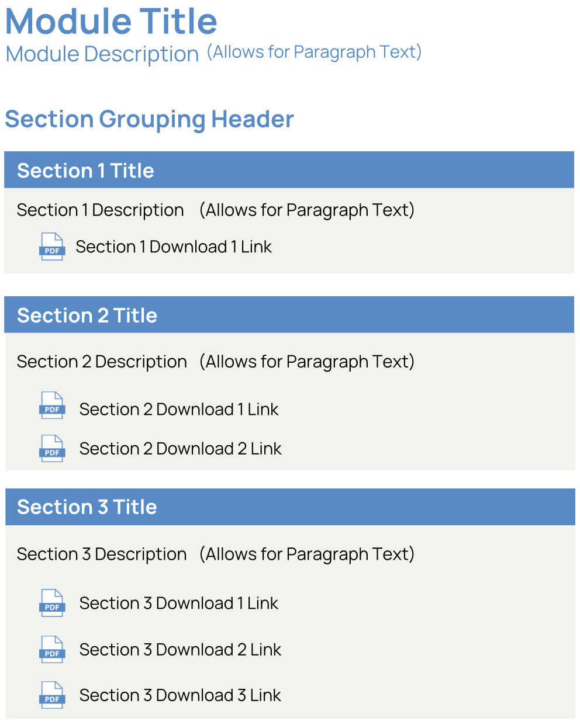
Task: Open Section 3 Download 3 Link
Action: tap(180, 695)
